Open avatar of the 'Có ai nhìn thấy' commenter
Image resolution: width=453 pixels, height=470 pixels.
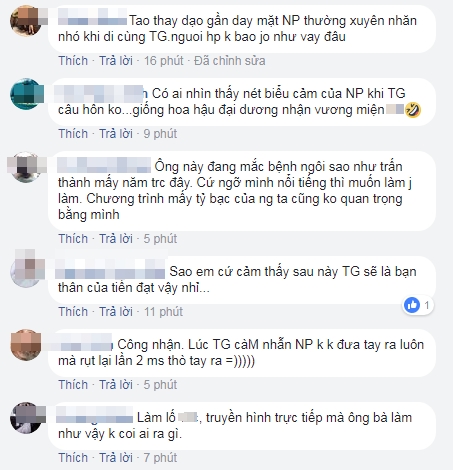click(26, 94)
